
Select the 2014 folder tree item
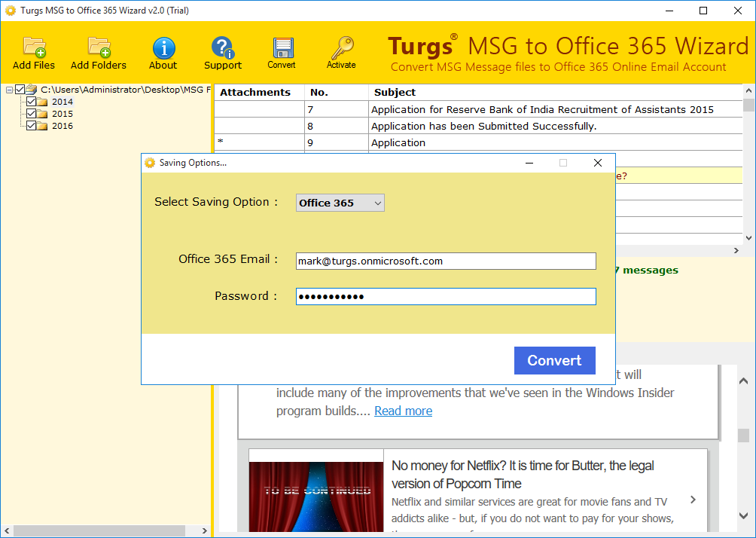click(62, 102)
